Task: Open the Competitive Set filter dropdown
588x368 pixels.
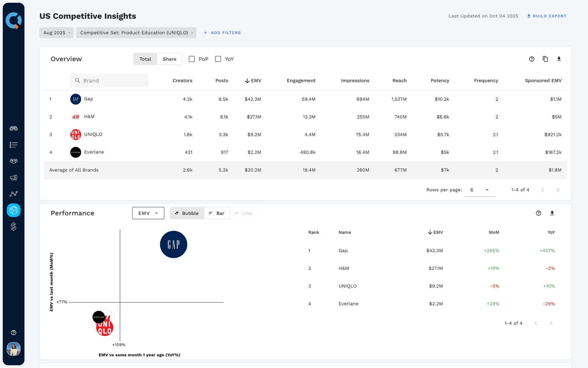Action: [136, 33]
